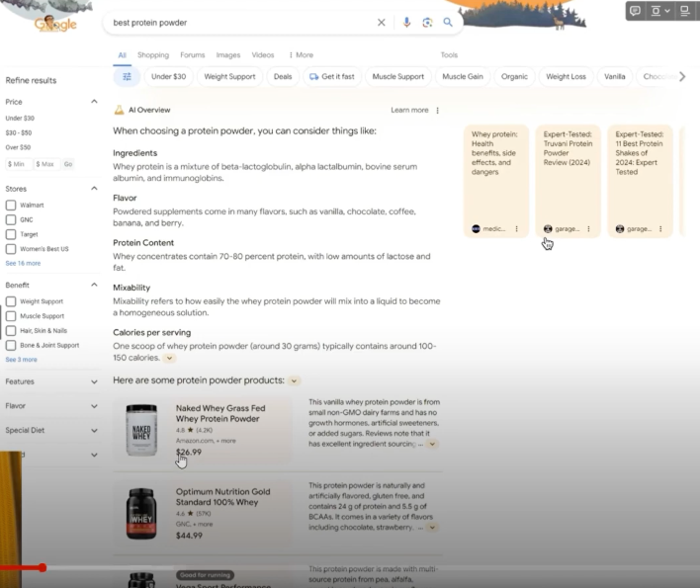Open AI Overview three-dot options menu
This screenshot has height=588, width=700.
pos(437,111)
